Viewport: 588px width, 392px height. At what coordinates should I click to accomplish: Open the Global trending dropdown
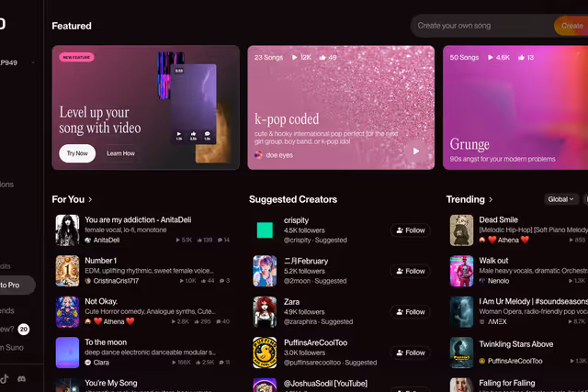560,199
